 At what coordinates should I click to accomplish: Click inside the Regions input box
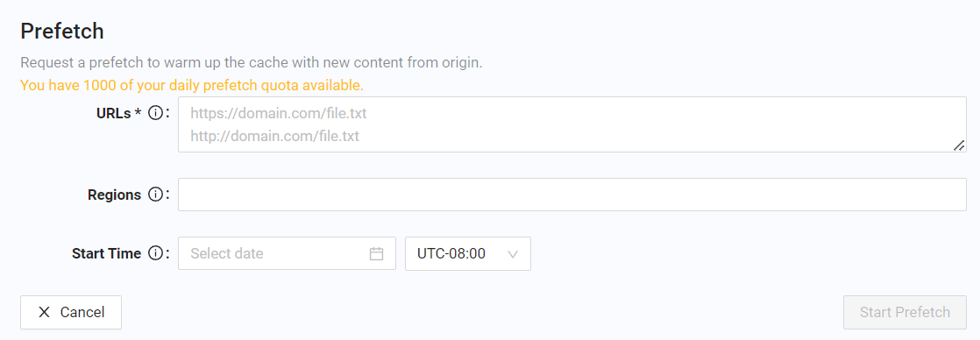[x=572, y=195]
